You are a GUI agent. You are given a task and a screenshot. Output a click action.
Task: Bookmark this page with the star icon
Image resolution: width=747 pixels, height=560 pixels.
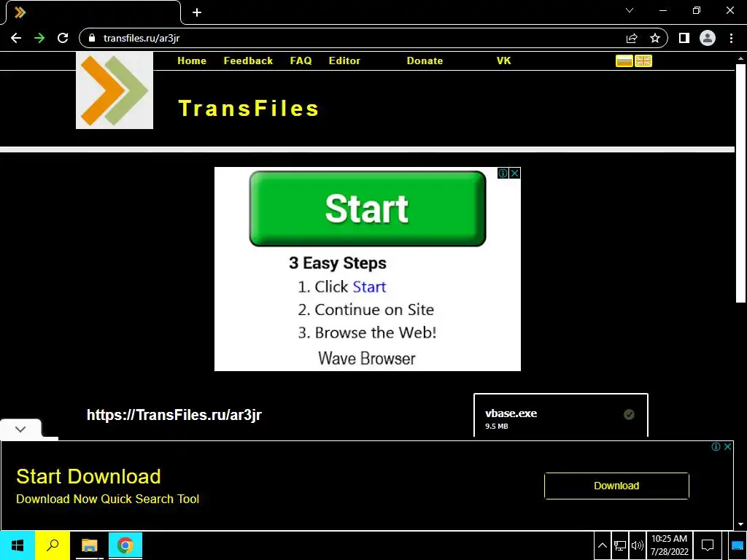(x=655, y=38)
